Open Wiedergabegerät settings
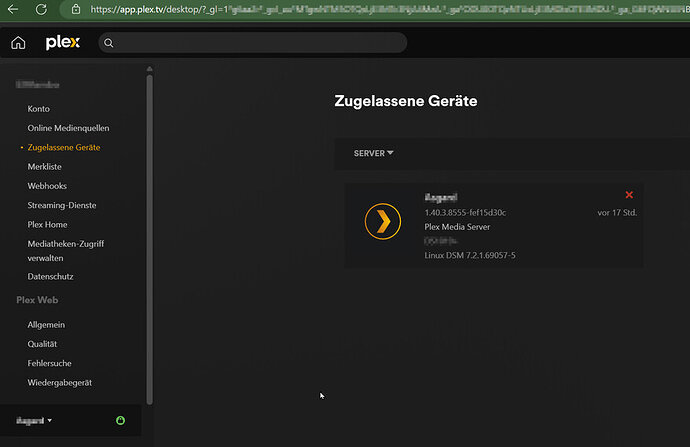The image size is (690, 447). [60, 383]
